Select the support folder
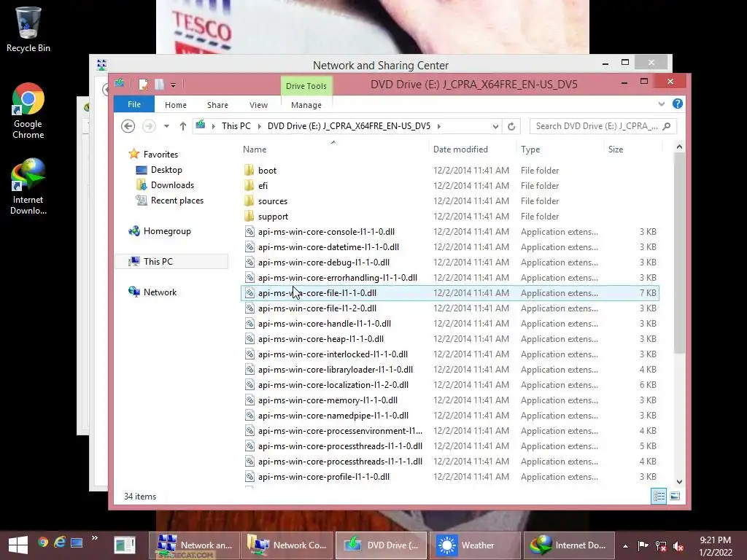 point(450,216)
